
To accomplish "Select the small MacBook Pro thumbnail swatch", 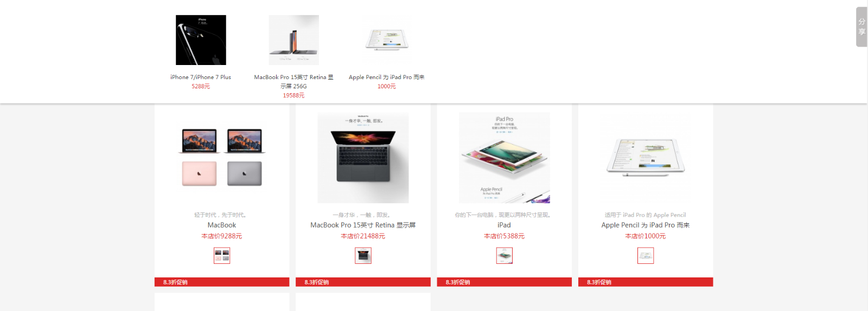I will [x=363, y=256].
